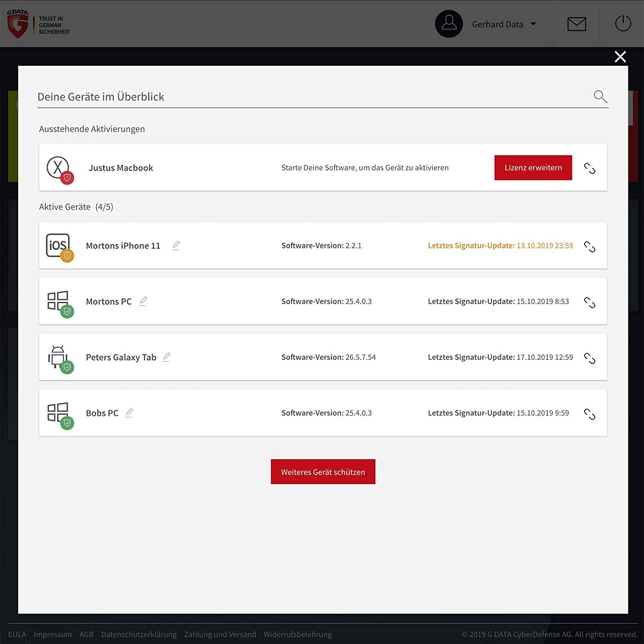Screen dimensions: 644x644
Task: Click chain link icon for Mortons PC
Action: click(589, 302)
